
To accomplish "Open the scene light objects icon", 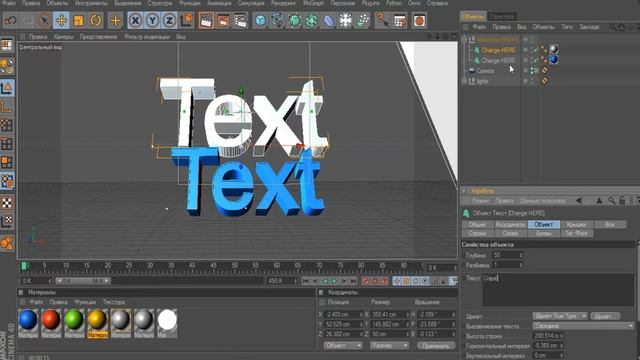I will pyautogui.click(x=346, y=20).
